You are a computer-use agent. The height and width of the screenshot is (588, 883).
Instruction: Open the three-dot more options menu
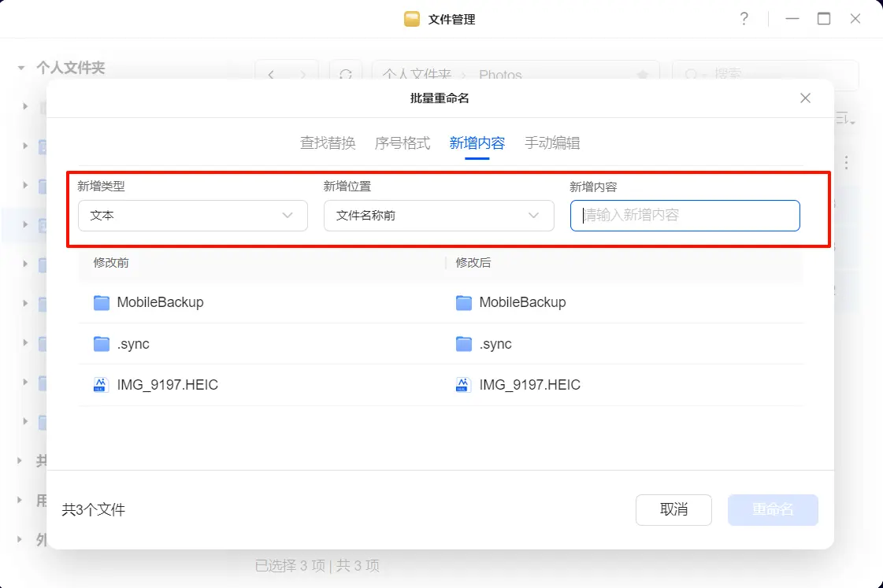click(847, 163)
